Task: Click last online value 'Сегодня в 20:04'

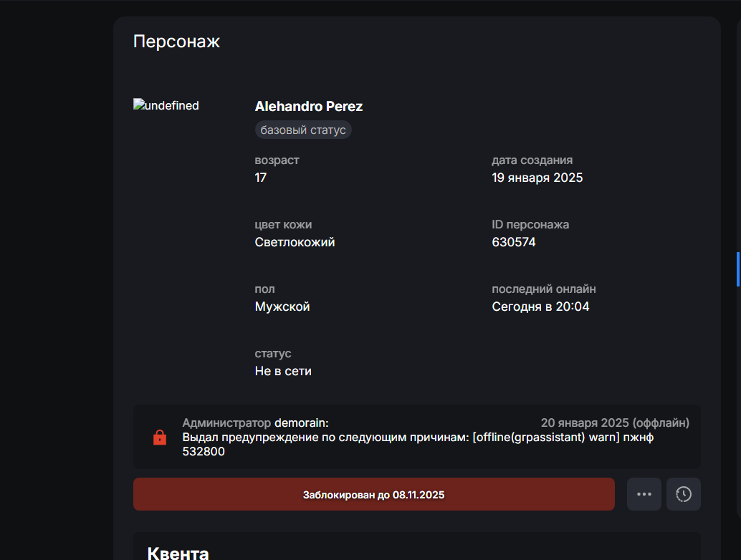Action: coord(540,306)
